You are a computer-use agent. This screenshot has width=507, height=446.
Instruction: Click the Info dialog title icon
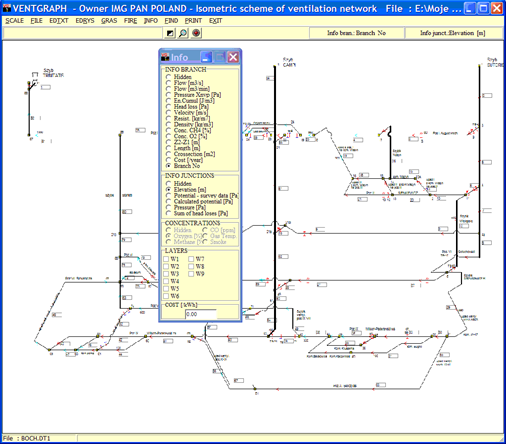click(x=165, y=57)
